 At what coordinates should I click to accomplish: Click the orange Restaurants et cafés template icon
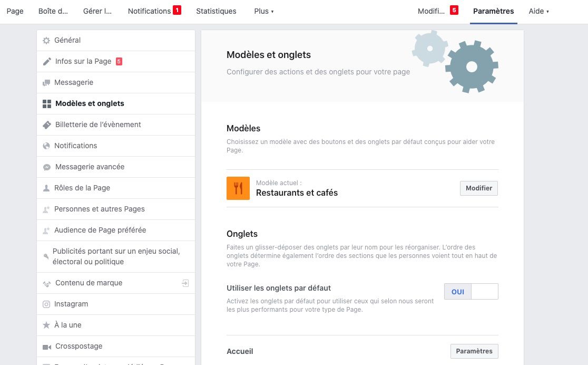(x=238, y=188)
